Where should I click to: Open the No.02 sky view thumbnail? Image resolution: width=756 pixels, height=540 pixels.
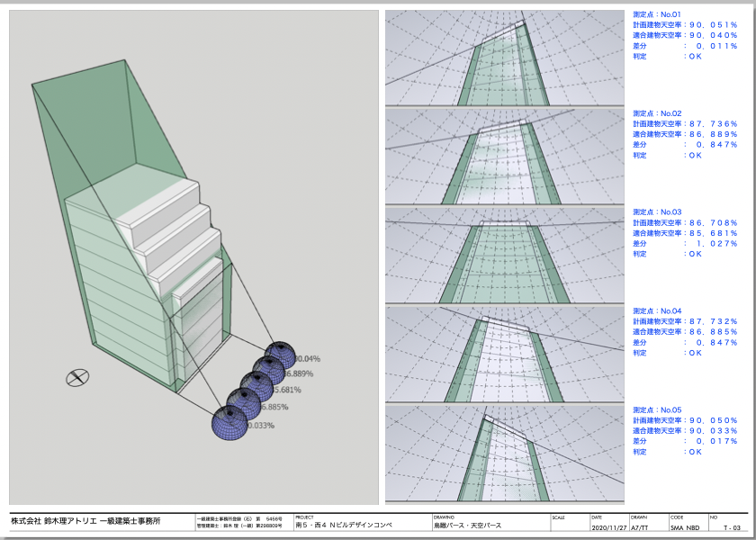[505, 157]
